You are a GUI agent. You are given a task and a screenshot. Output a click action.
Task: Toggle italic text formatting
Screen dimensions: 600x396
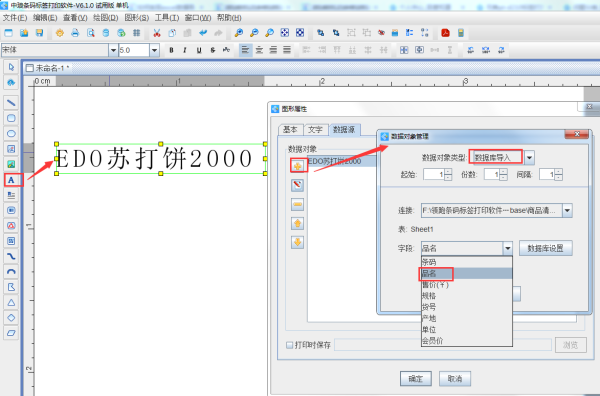coord(185,50)
